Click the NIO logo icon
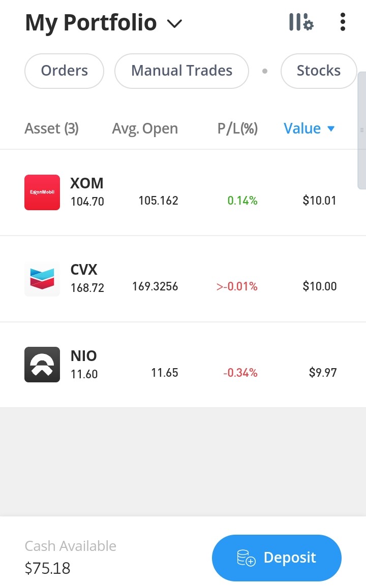Screen dimensions: 366x588 [x=42, y=365]
